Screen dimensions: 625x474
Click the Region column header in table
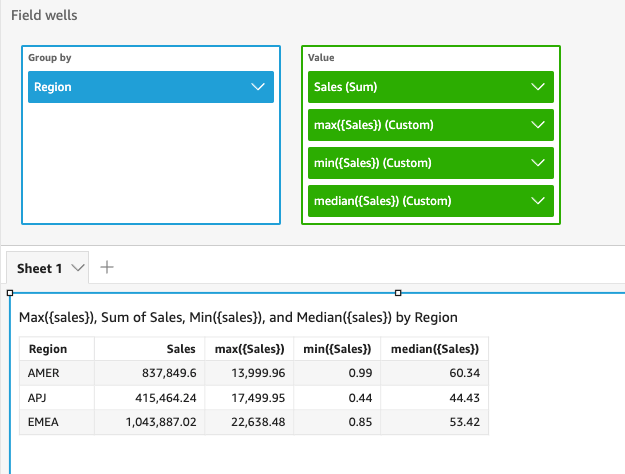48,349
